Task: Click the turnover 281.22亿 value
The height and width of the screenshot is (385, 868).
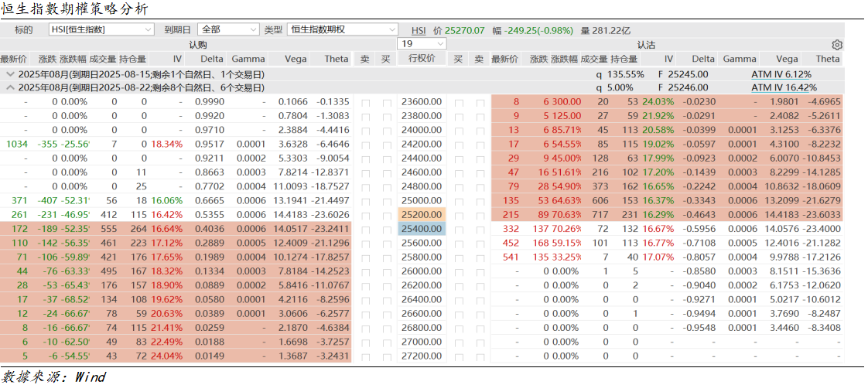Action: [x=610, y=30]
